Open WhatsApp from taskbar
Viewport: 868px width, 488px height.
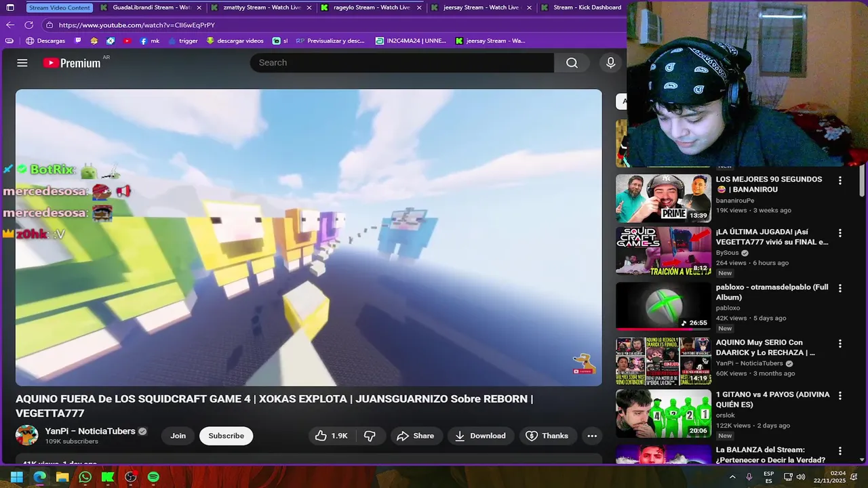point(85,476)
